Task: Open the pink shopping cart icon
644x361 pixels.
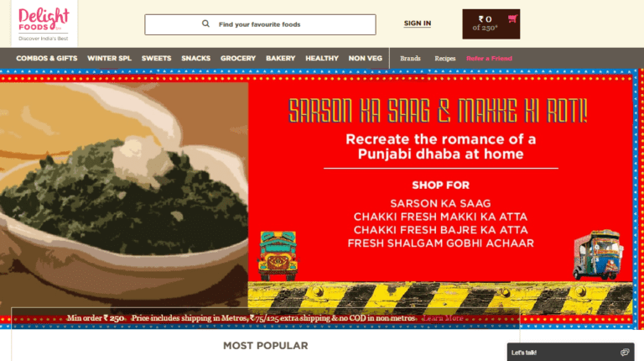Action: point(512,18)
